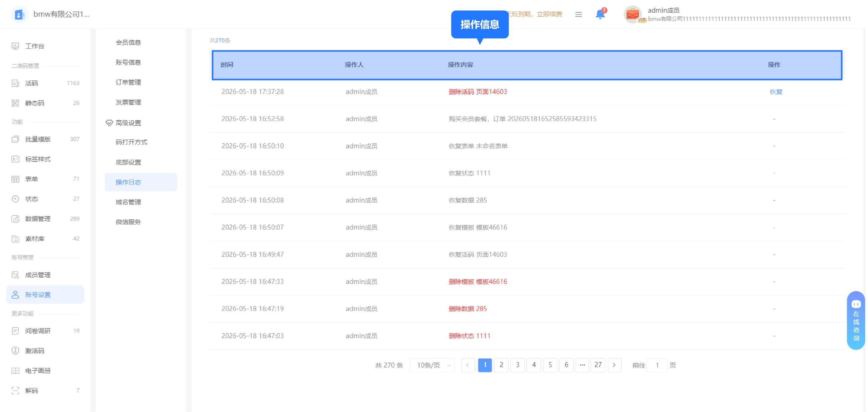Open 订单管理 menu item
The width and height of the screenshot is (868, 412).
tap(128, 82)
